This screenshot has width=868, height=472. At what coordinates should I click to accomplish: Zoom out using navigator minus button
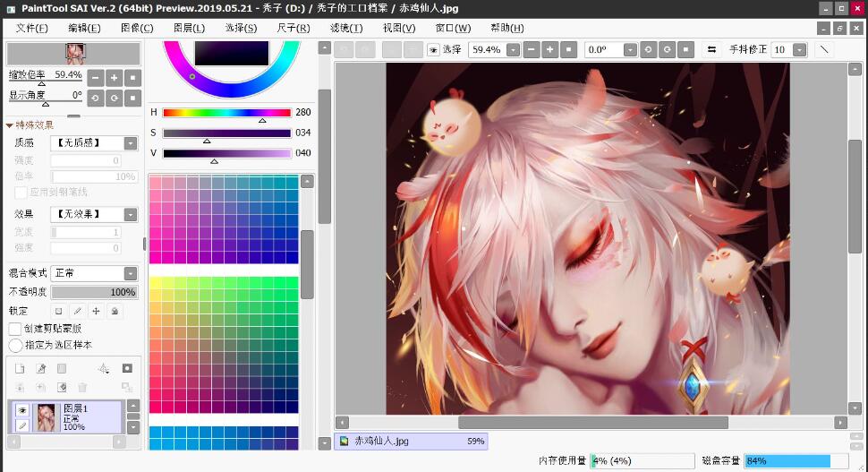[x=95, y=78]
